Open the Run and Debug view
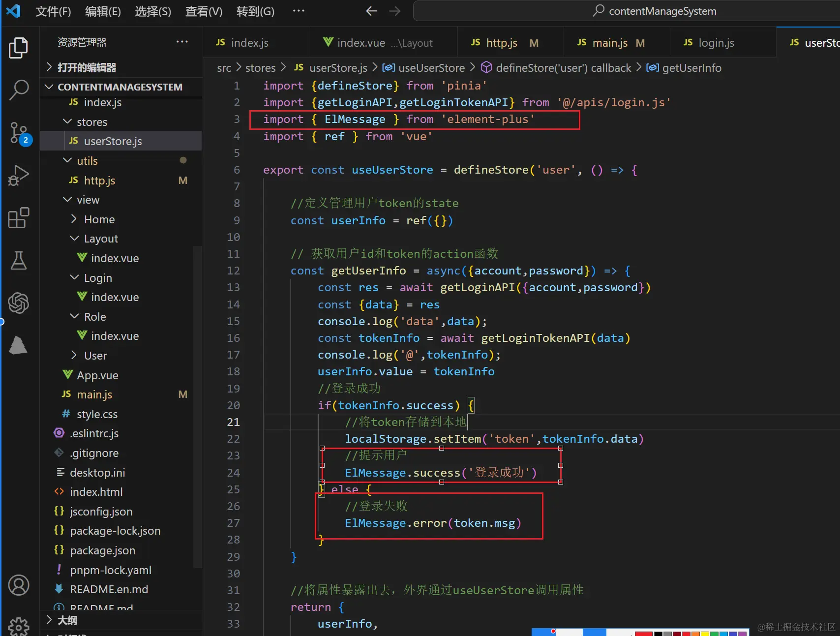This screenshot has height=636, width=840. 19,176
